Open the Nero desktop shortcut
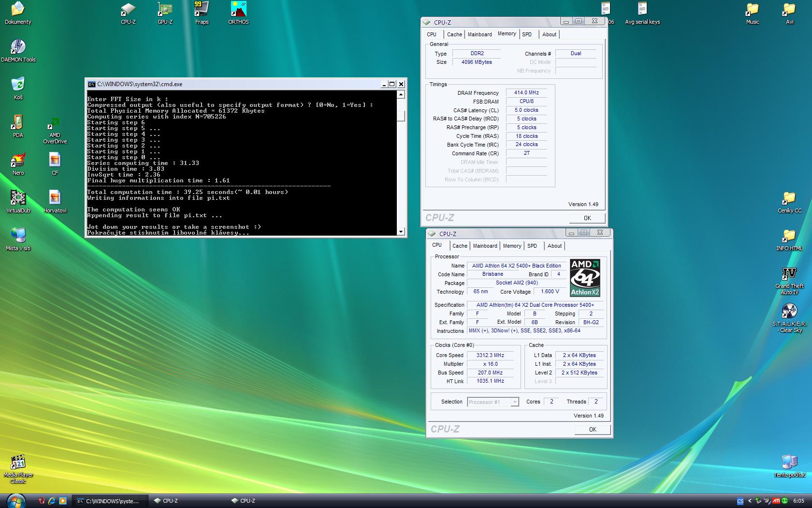The width and height of the screenshot is (812, 508). pyautogui.click(x=18, y=164)
